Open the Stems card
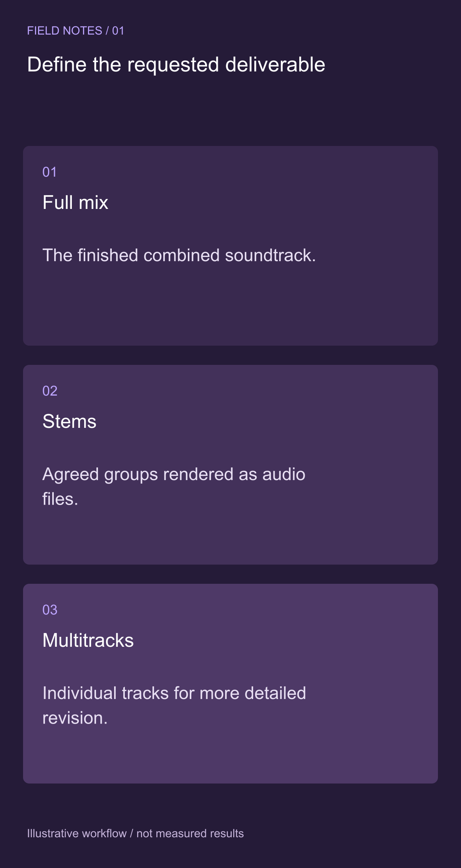The image size is (461, 868). coord(230,465)
